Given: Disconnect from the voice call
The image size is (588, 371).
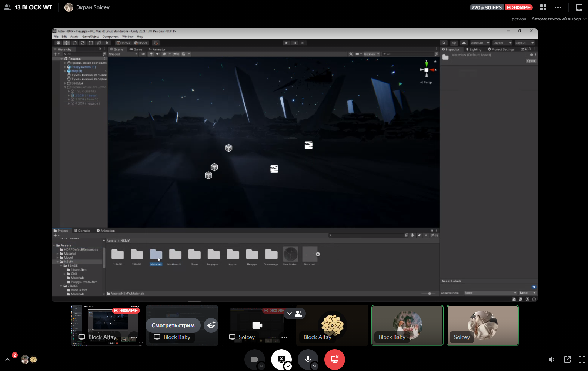Looking at the screenshot, I should tap(335, 359).
